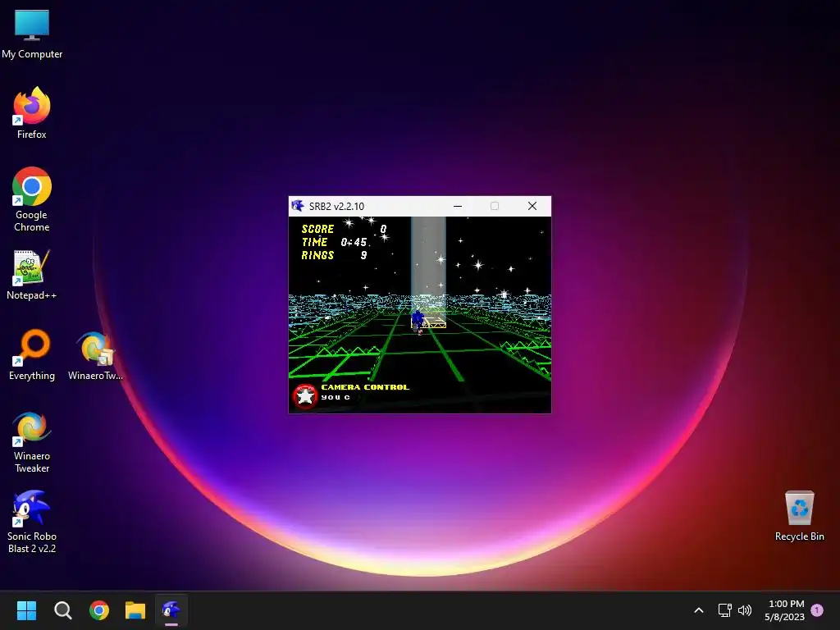Screen dimensions: 840x630
Task: Click the SRB2 taskbar icon
Action: pyautogui.click(x=171, y=610)
